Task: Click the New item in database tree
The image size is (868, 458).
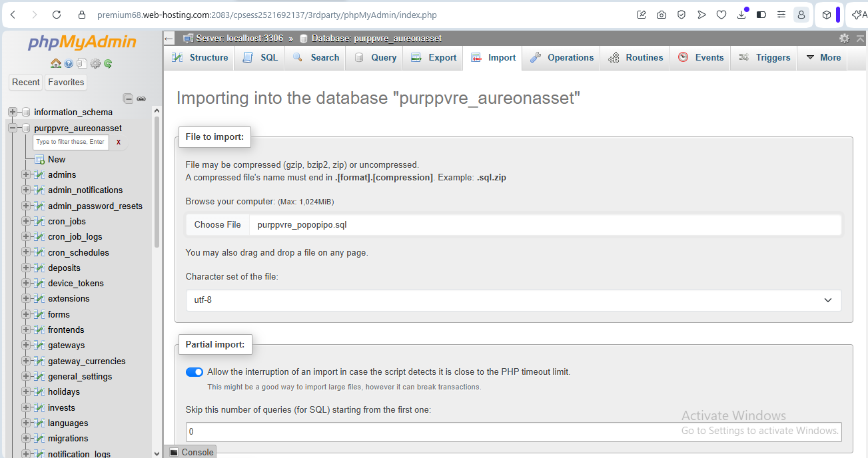Action: (x=57, y=159)
